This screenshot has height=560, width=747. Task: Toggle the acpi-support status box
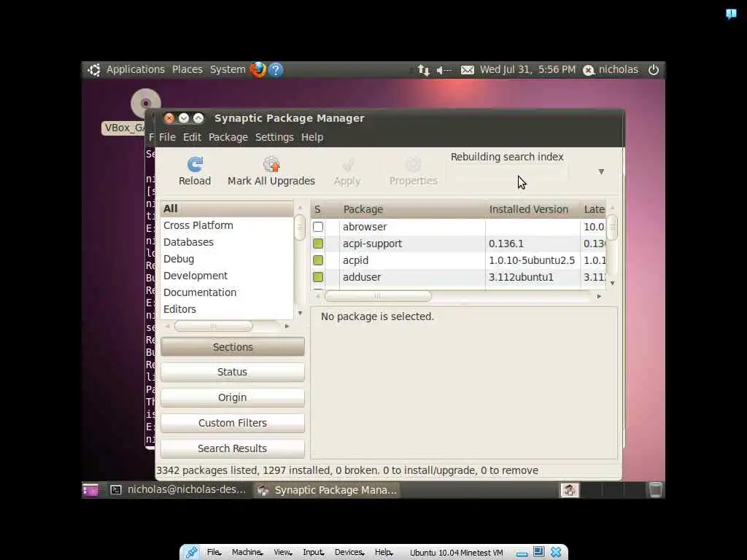coord(318,244)
